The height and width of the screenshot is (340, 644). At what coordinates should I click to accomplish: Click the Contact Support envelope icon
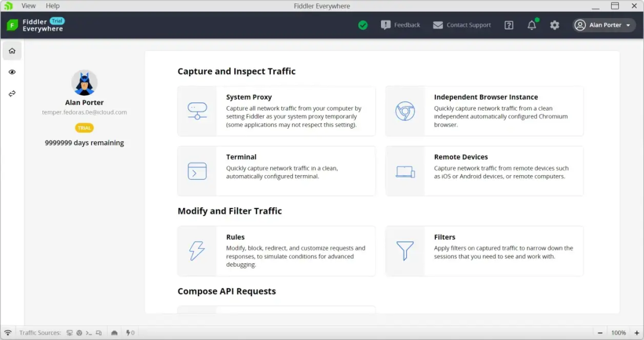[438, 25]
